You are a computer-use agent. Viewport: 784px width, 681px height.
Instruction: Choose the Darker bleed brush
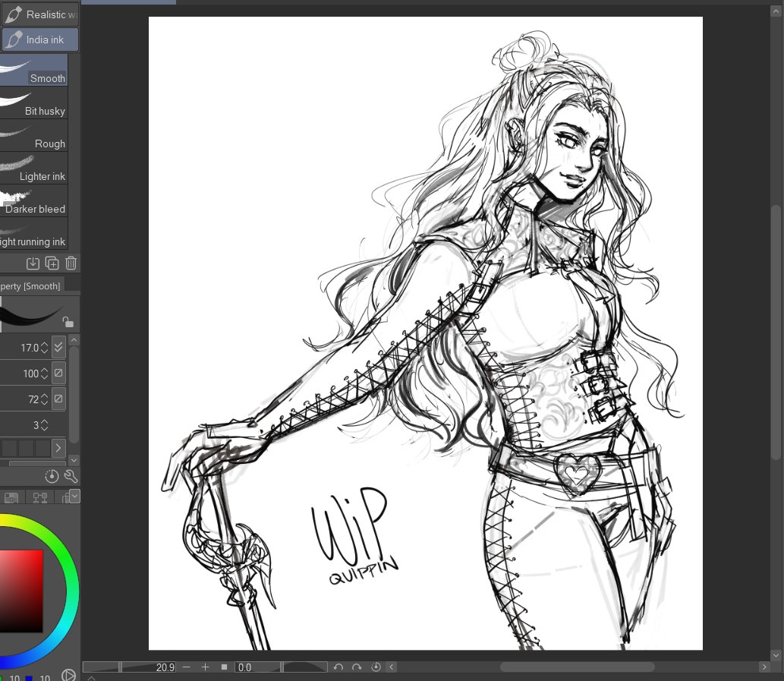point(33,201)
